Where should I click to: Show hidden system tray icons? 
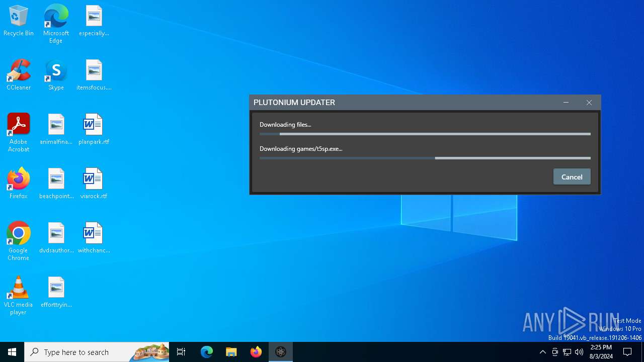tap(542, 352)
